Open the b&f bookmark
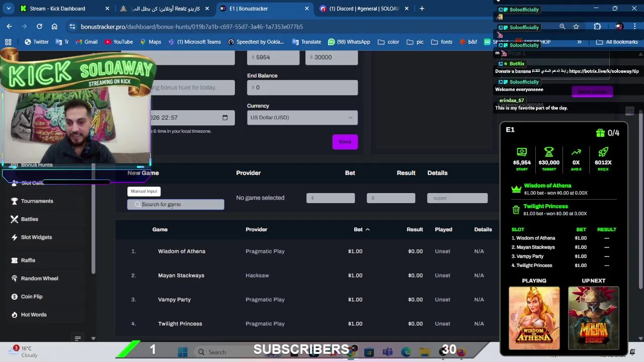The width and height of the screenshot is (644, 362). tap(467, 42)
